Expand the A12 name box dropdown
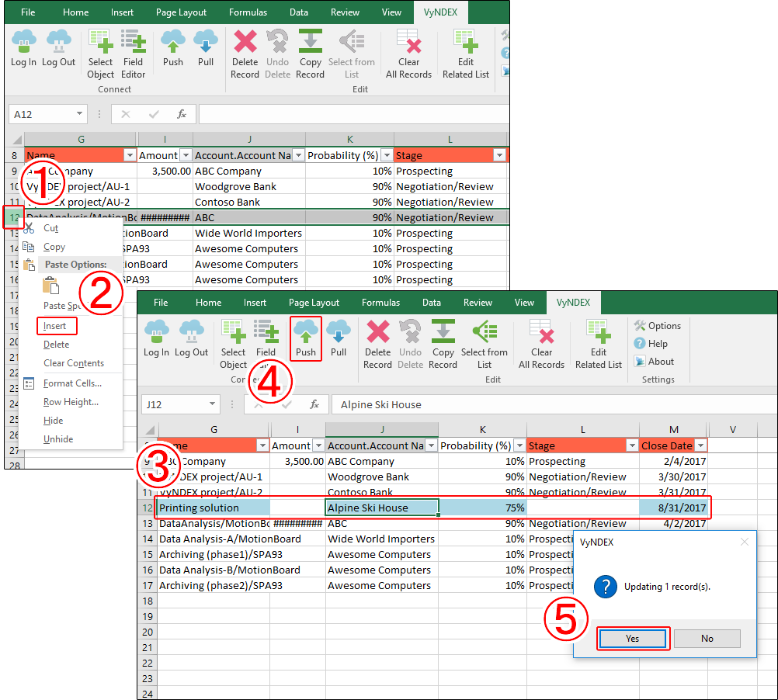This screenshot has width=778, height=700. click(79, 114)
